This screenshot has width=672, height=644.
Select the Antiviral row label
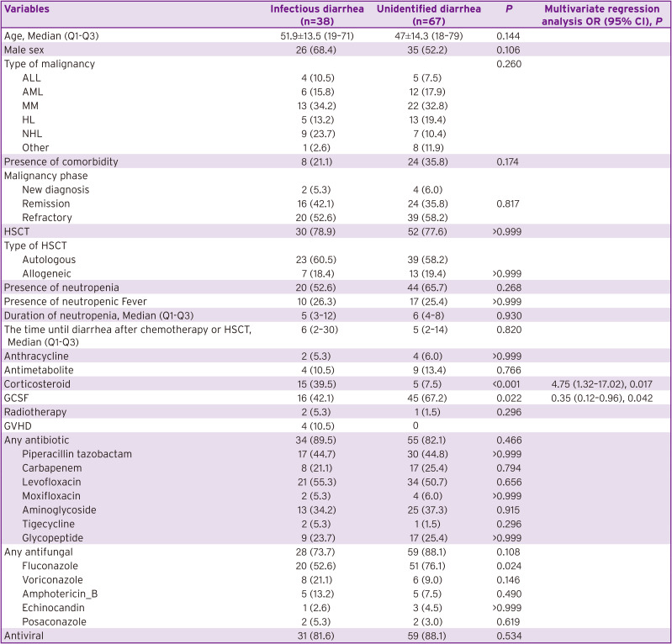tap(24, 636)
